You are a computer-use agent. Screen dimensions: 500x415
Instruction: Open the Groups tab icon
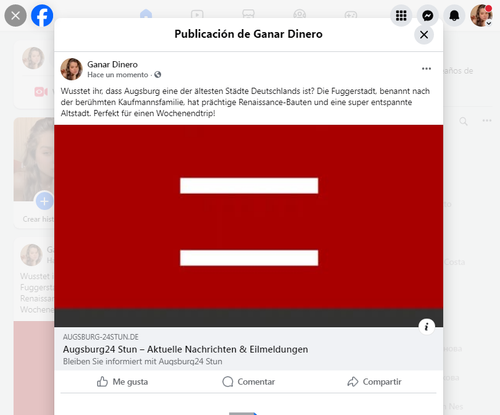(300, 14)
